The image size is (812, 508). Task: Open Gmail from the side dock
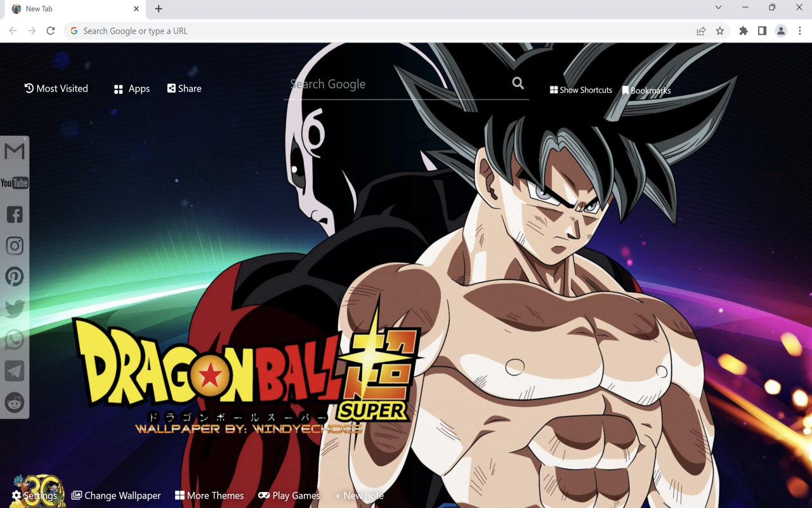click(15, 151)
